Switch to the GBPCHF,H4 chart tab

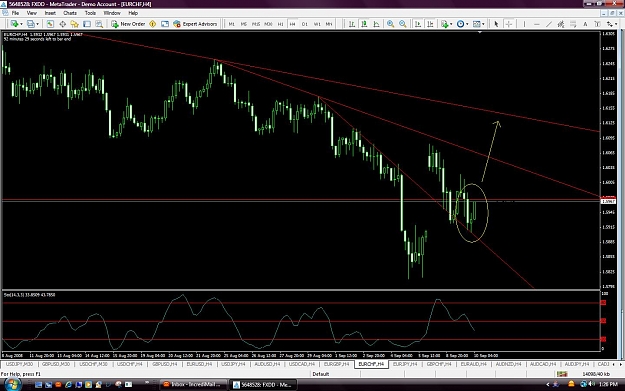coord(439,364)
